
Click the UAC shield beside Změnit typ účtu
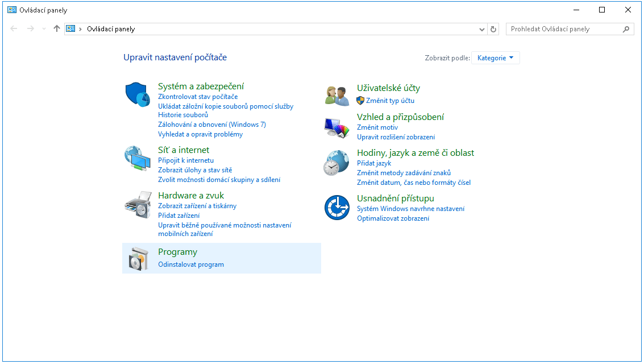(x=360, y=100)
